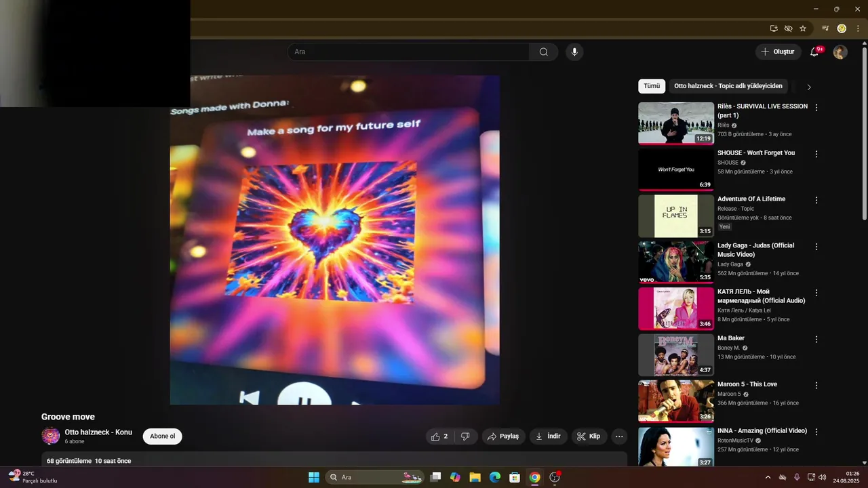The width and height of the screenshot is (868, 488).
Task: Like the Groove move video
Action: pos(440,436)
